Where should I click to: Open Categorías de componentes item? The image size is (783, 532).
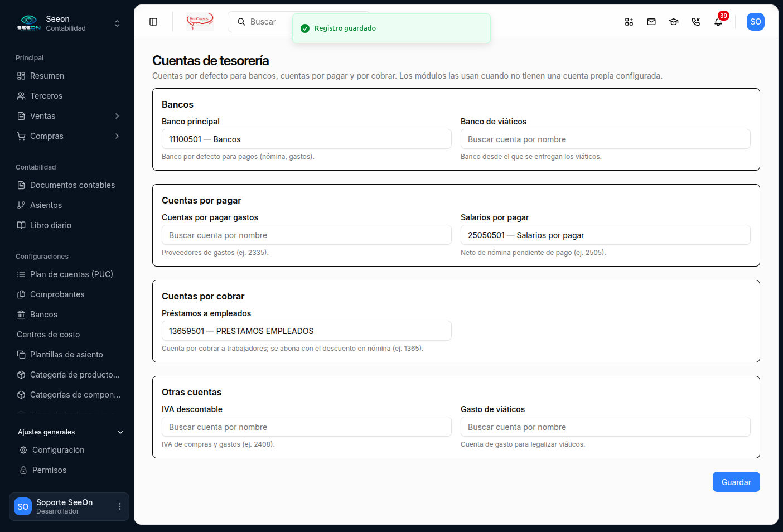[69, 395]
